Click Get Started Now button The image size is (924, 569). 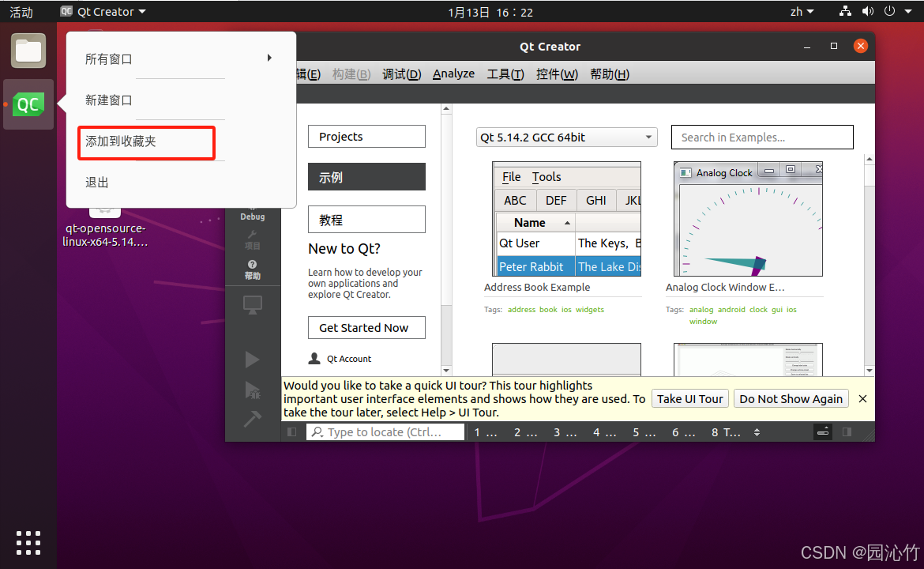[x=366, y=328]
